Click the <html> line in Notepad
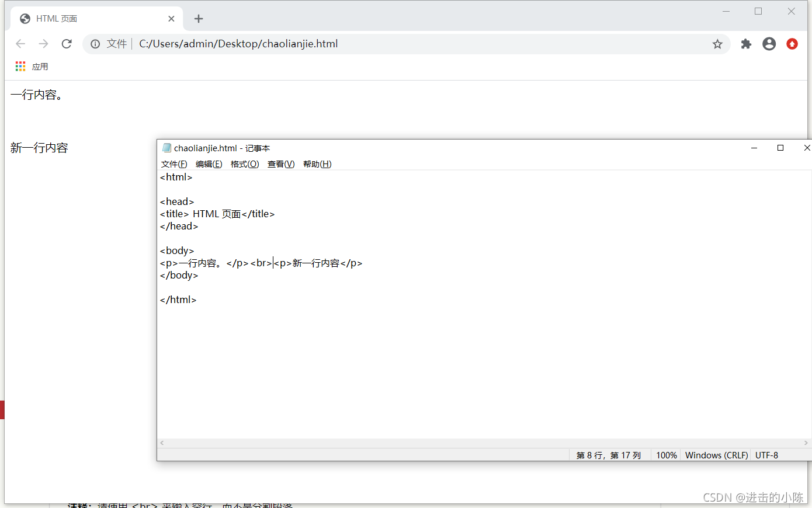This screenshot has height=508, width=812. [x=176, y=177]
